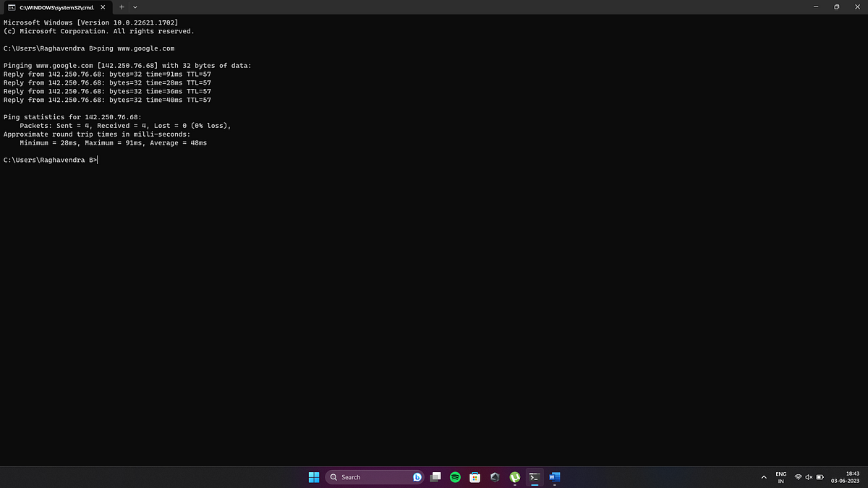Unmute the system volume in the tray
The height and width of the screenshot is (488, 868).
809,477
